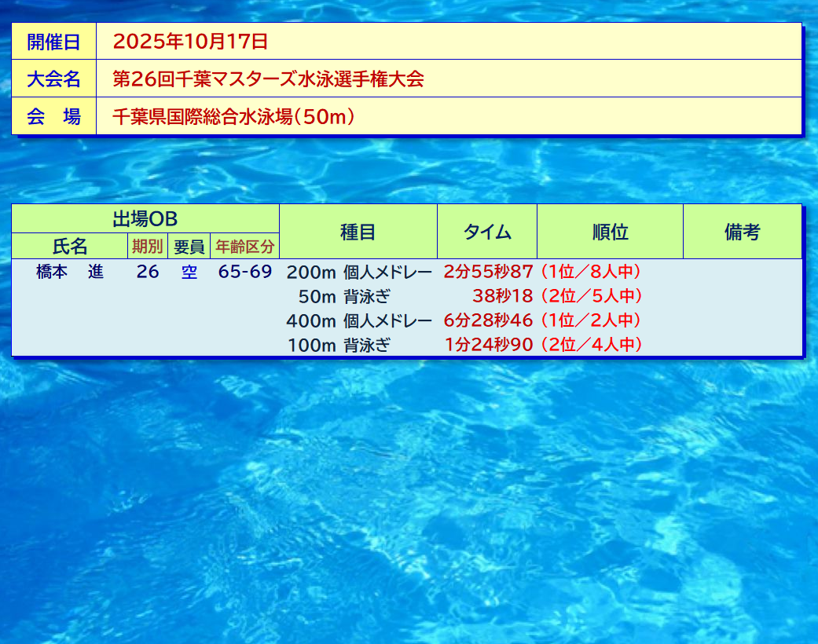Click the 備考 column header
Viewport: 818px width, 644px height.
(742, 232)
